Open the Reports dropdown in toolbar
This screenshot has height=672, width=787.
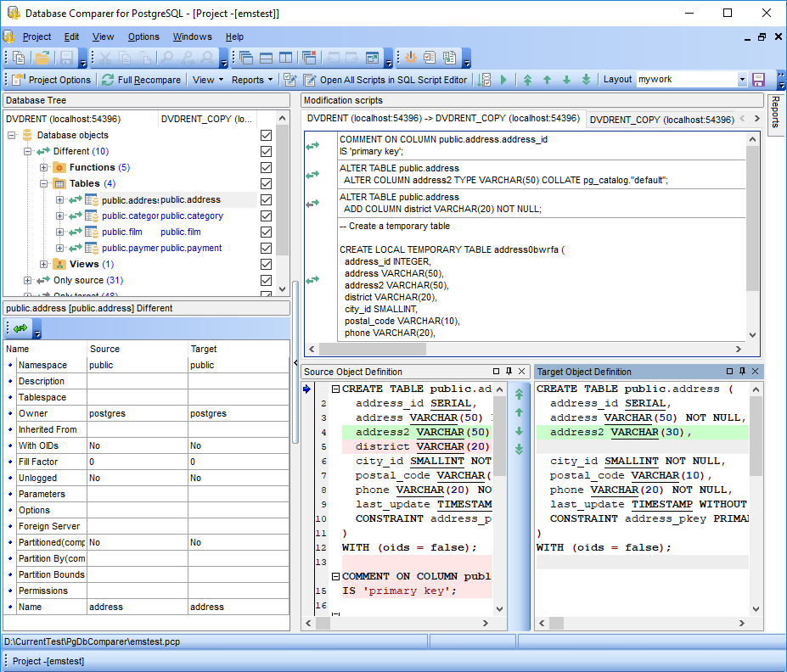click(252, 80)
